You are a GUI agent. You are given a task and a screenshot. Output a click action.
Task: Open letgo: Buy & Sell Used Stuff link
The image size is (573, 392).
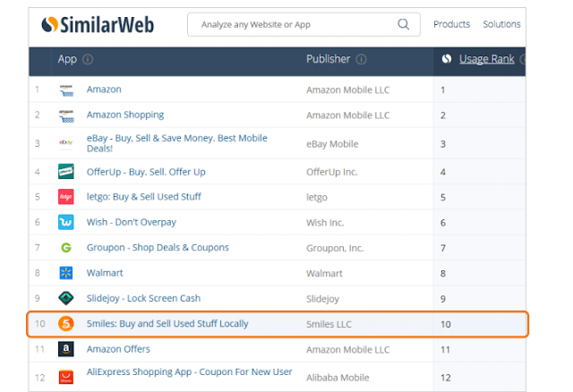(143, 197)
